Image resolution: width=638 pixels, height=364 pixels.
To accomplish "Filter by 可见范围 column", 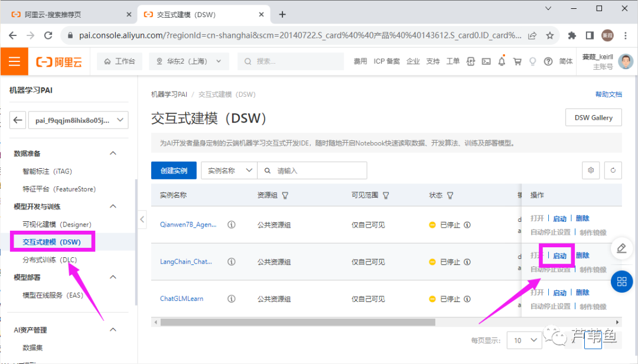I will [386, 195].
